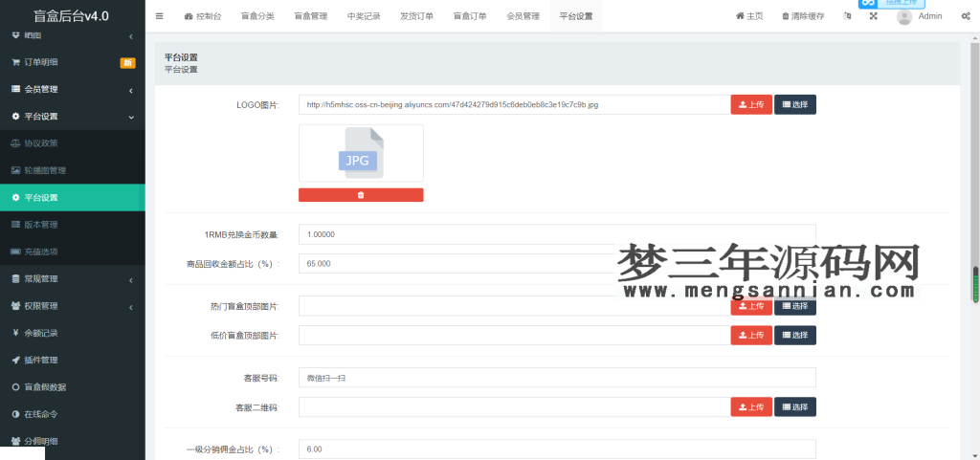Toggle the sidebar with the hamburger icon
Image resolution: width=980 pixels, height=460 pixels.
pyautogui.click(x=160, y=16)
